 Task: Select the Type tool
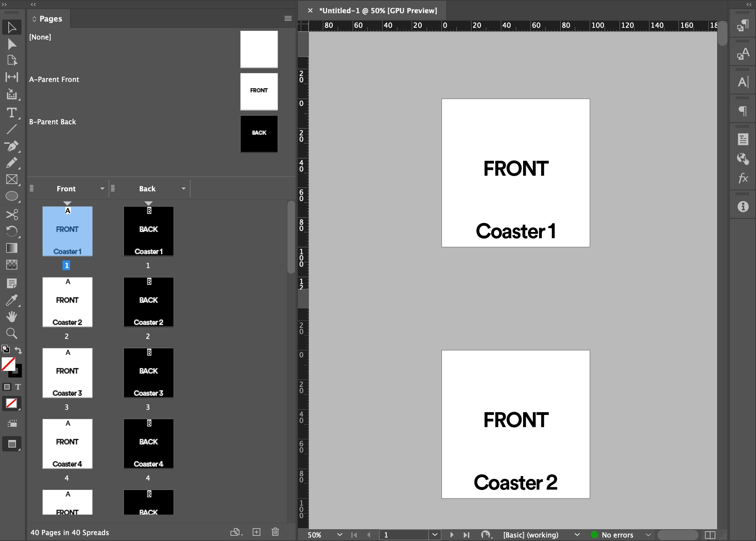click(11, 113)
